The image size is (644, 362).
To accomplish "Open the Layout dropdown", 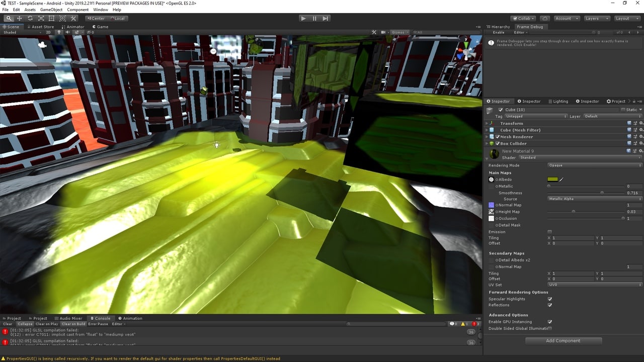I will click(x=627, y=18).
